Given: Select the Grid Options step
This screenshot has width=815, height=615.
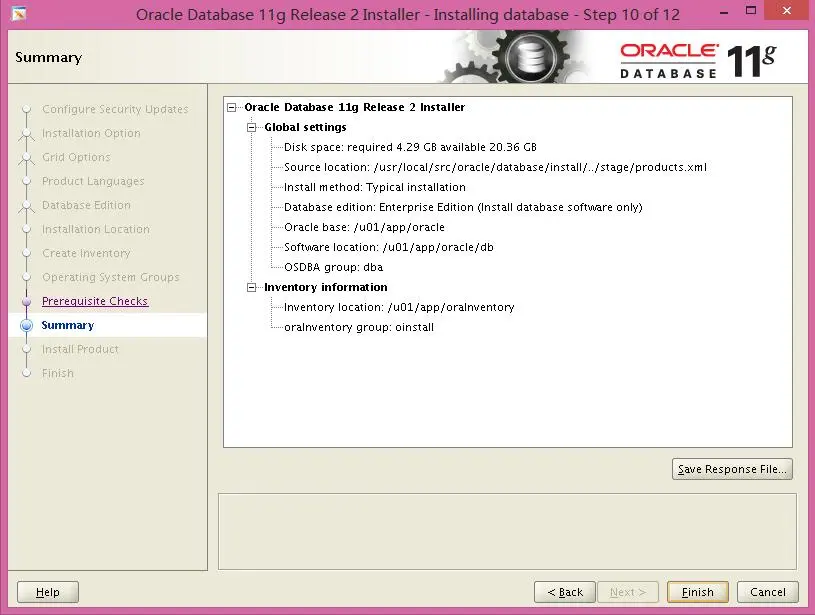Looking at the screenshot, I should coord(76,157).
